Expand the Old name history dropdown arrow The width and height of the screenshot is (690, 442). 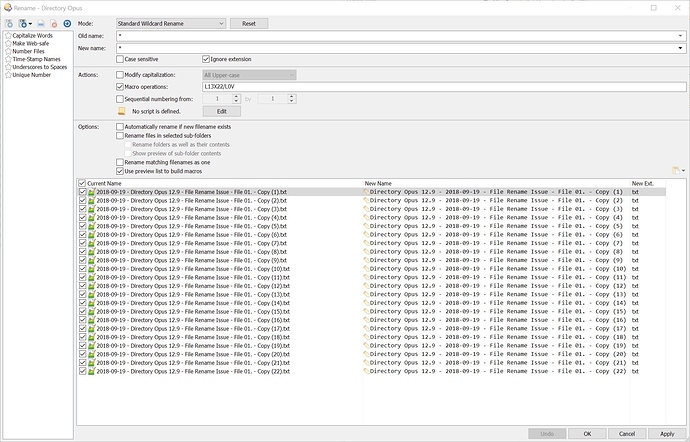coord(681,36)
